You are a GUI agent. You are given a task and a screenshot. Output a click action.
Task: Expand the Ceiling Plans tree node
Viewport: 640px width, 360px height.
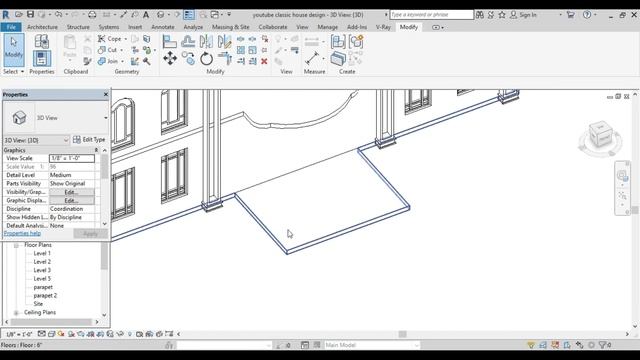coord(16,313)
